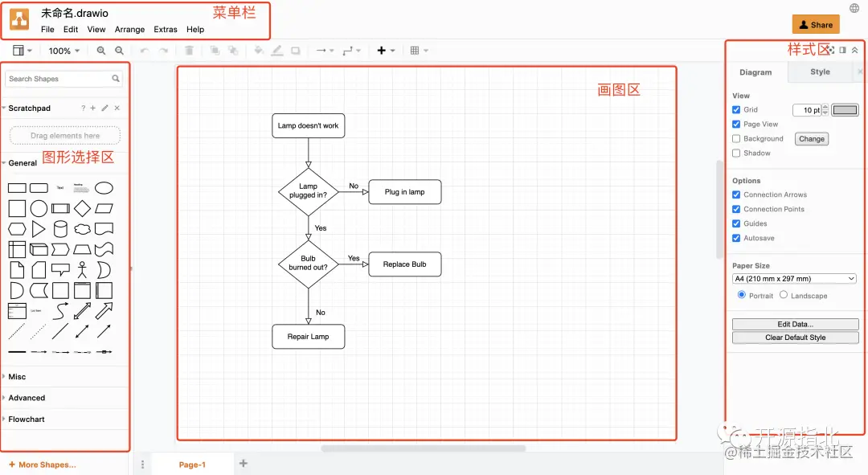Image resolution: width=868 pixels, height=475 pixels.
Task: Select the Ellipse shape in General shapes
Action: [104, 187]
